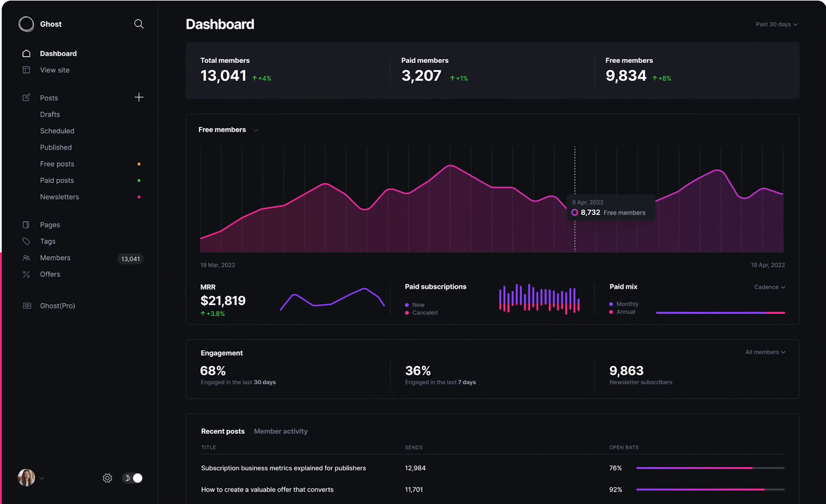Toggle the dark mode switch
This screenshot has height=504, width=826.
(133, 478)
